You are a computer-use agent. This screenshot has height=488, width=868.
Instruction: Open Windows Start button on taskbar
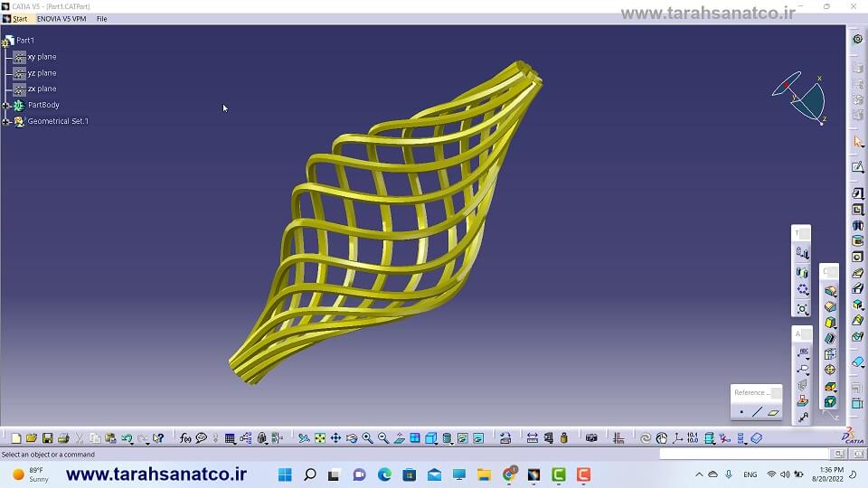click(x=285, y=474)
